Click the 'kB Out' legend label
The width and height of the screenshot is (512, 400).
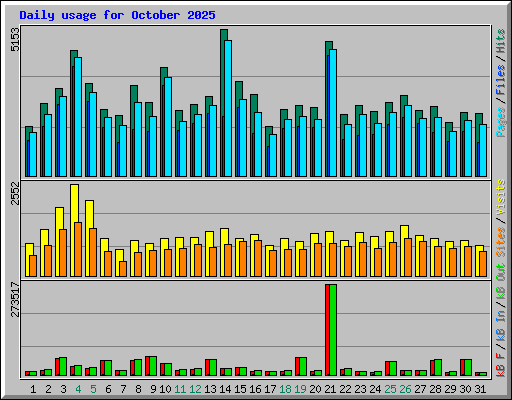tap(501, 282)
